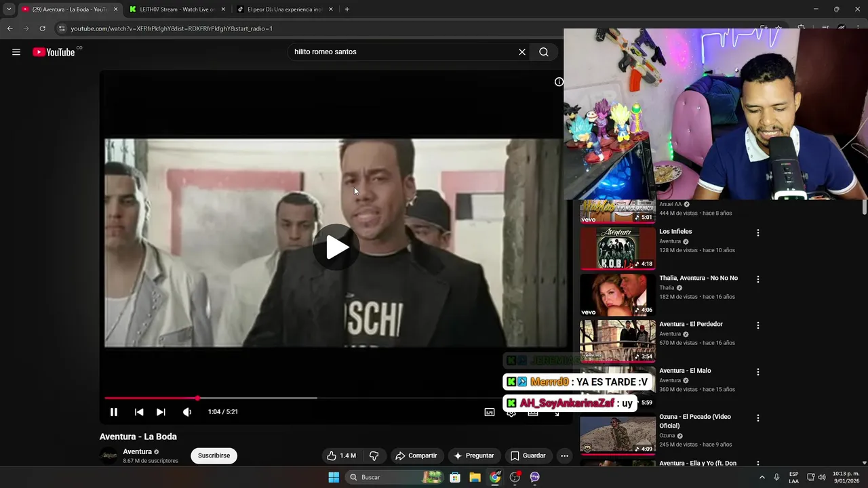Open Microsoft Store from taskbar

click(x=455, y=478)
